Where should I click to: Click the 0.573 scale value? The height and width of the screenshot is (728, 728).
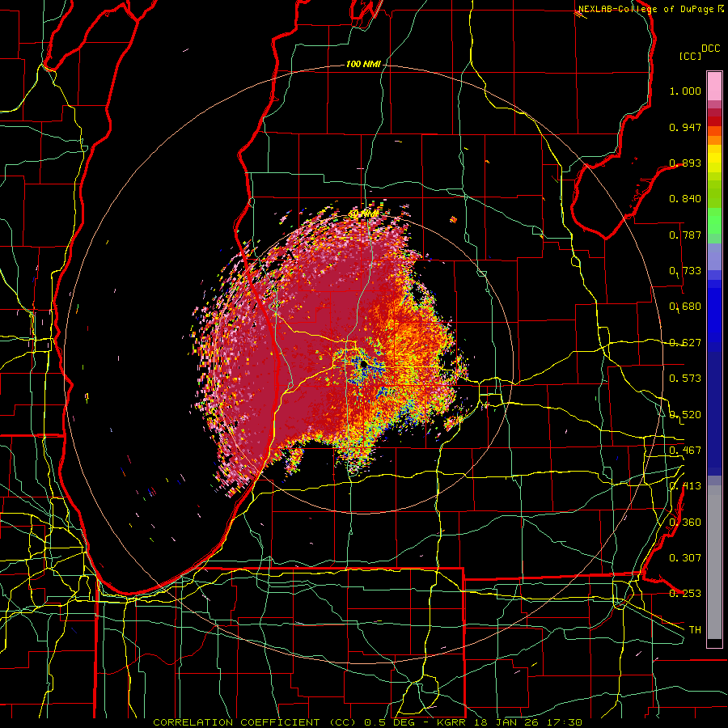pos(685,379)
